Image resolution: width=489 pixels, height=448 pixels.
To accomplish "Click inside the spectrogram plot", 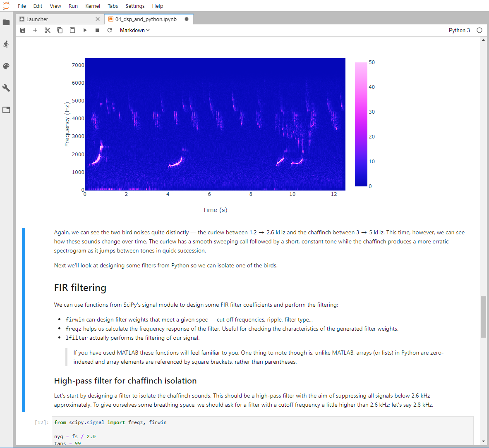I will coord(215,124).
